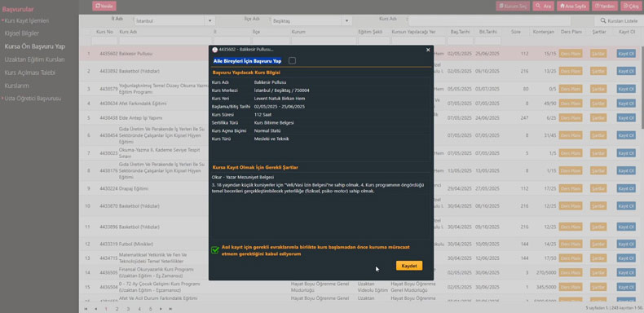
Task: Close the Balıkesir Pullusu dialog
Action: (428, 50)
